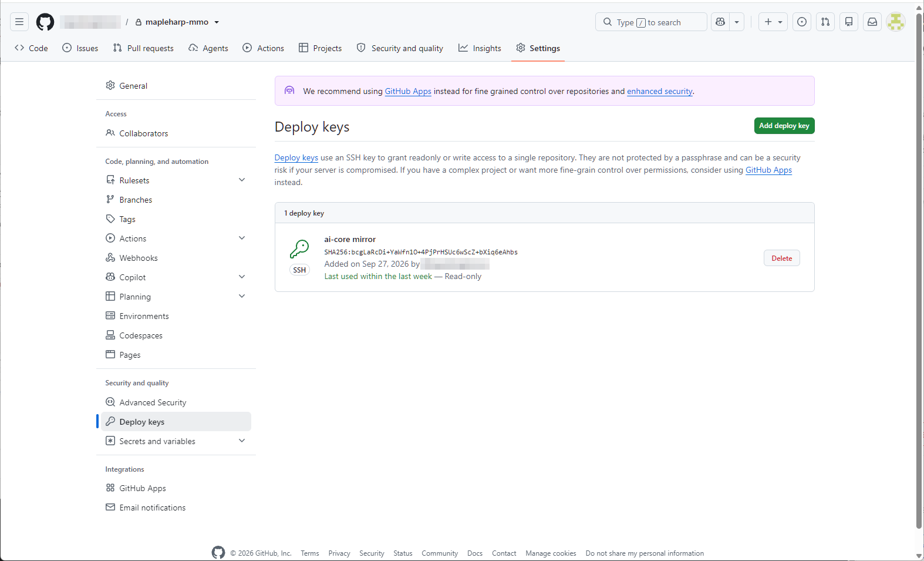Expand the Rulesets section chevron
924x561 pixels.
pyautogui.click(x=242, y=180)
